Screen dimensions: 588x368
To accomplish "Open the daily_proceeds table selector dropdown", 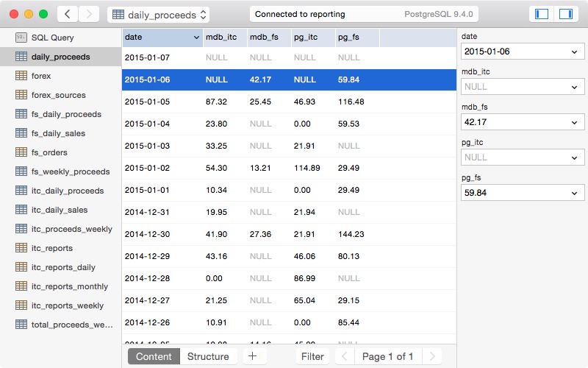I will click(x=158, y=15).
